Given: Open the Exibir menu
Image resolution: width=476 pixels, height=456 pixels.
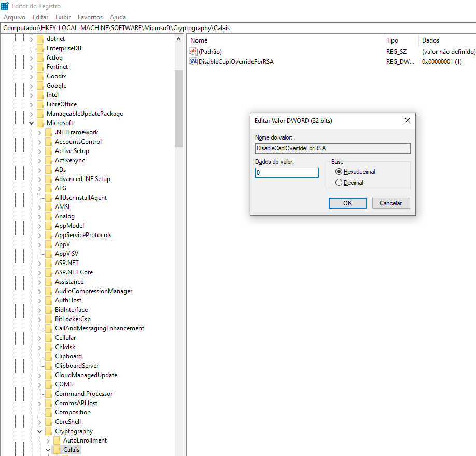Looking at the screenshot, I should pos(63,17).
